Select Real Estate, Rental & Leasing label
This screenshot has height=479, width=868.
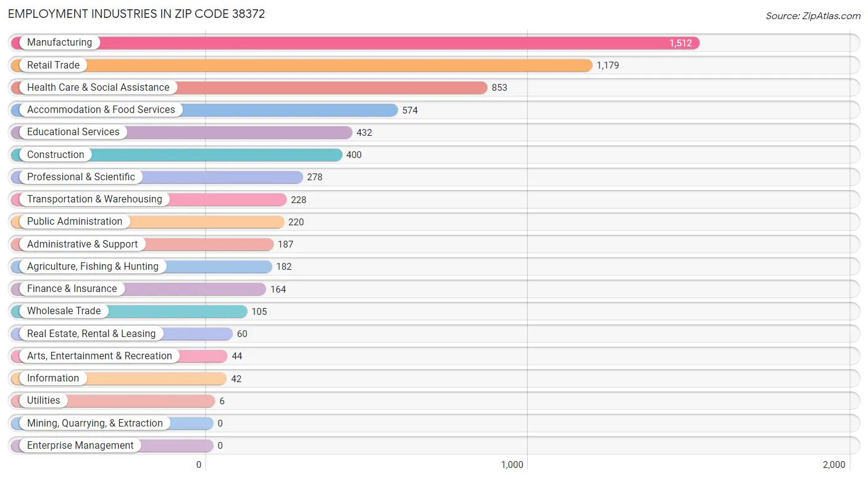point(91,334)
